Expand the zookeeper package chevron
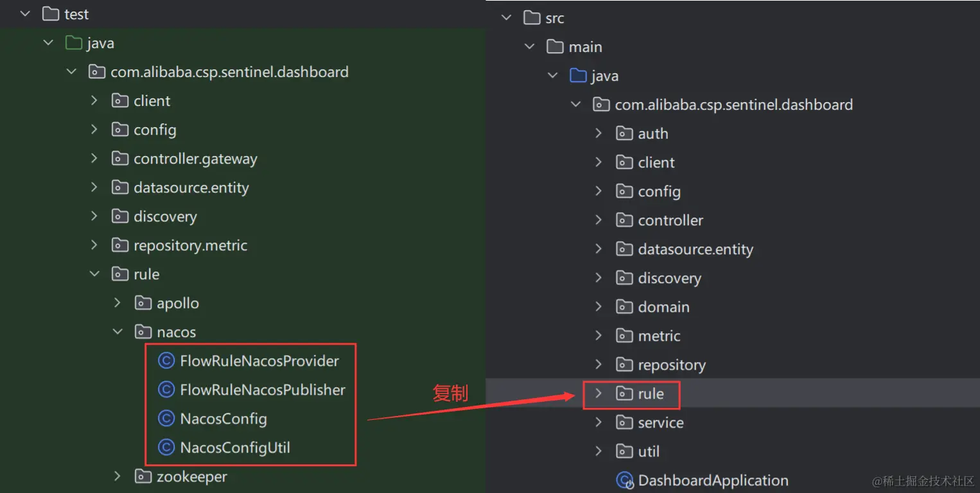980x493 pixels. click(118, 476)
